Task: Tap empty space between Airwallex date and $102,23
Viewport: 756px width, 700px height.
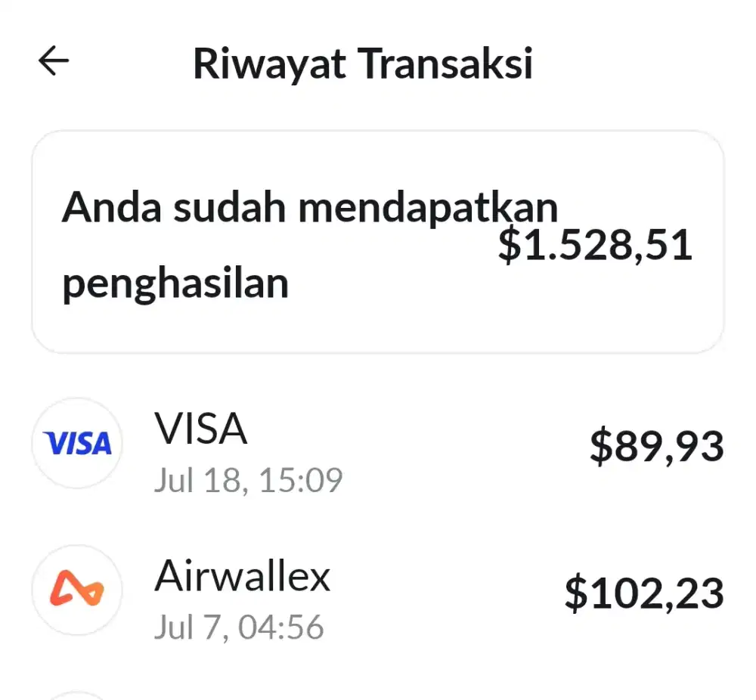Action: [x=444, y=627]
